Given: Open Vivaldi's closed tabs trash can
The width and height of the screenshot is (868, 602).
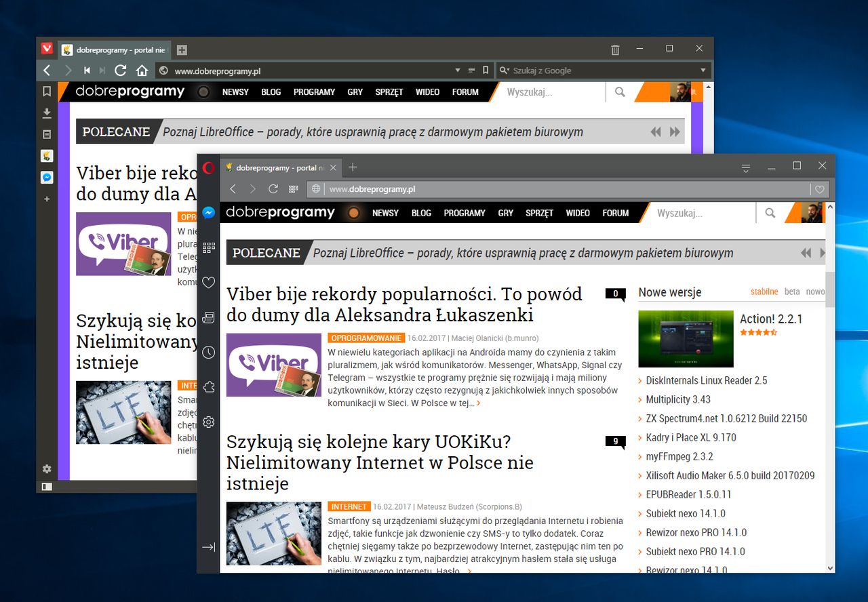Looking at the screenshot, I should point(615,49).
